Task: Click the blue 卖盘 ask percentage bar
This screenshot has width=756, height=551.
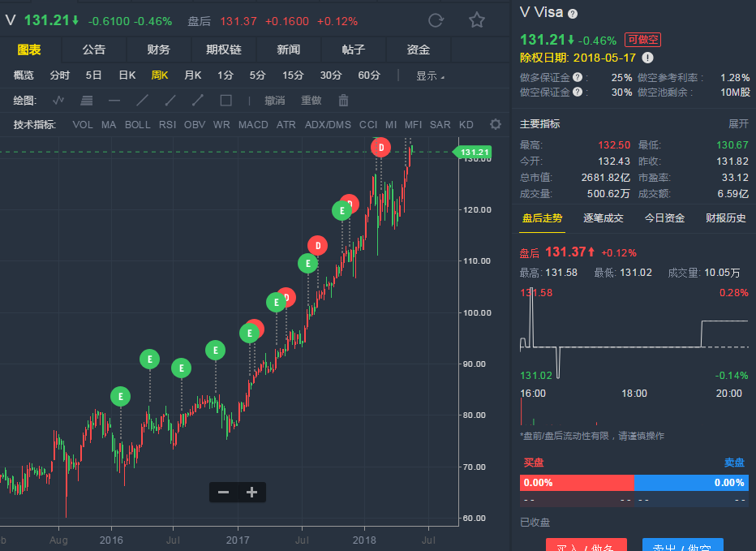Action: [691, 483]
